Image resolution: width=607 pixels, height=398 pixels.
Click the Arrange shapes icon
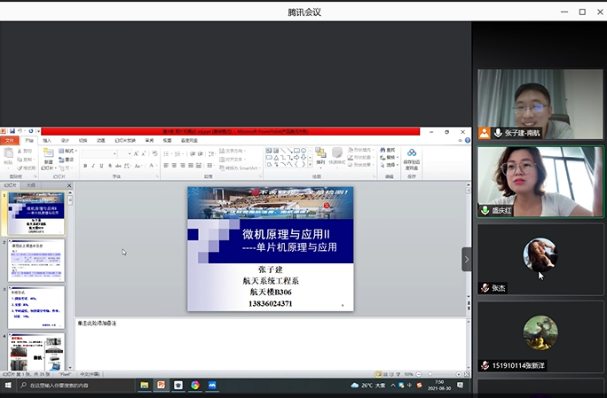321,156
